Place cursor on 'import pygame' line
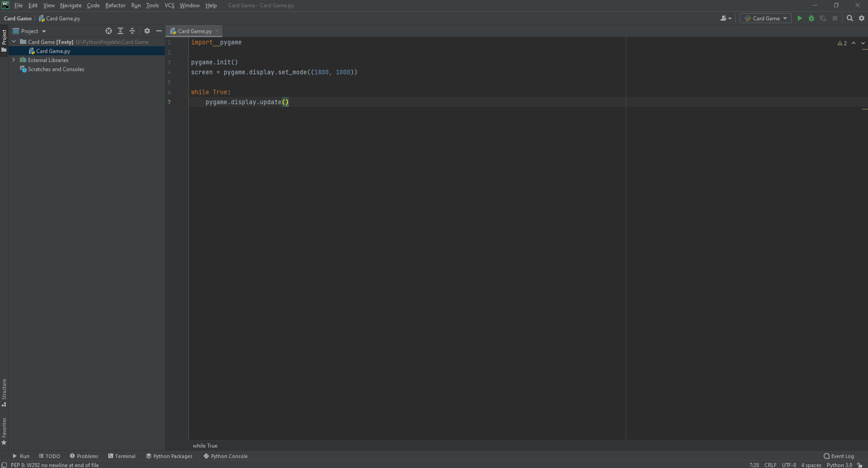The image size is (868, 468). (x=216, y=42)
